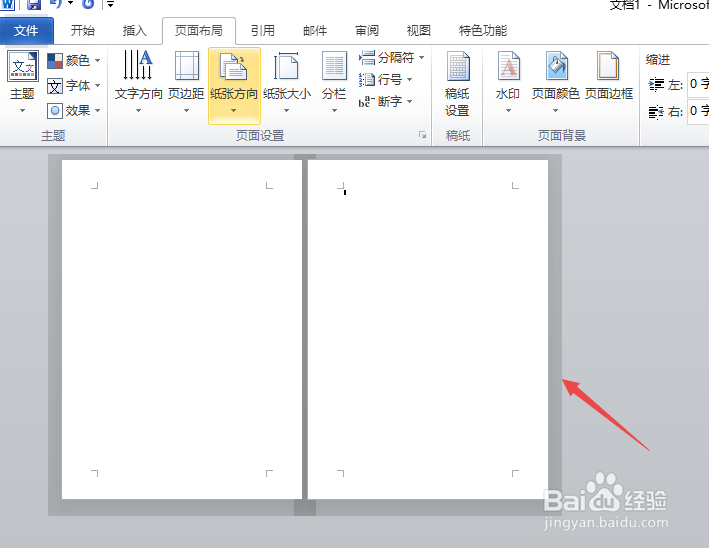Expand the 字体 dropdown arrow
This screenshot has height=548, width=709.
point(98,85)
